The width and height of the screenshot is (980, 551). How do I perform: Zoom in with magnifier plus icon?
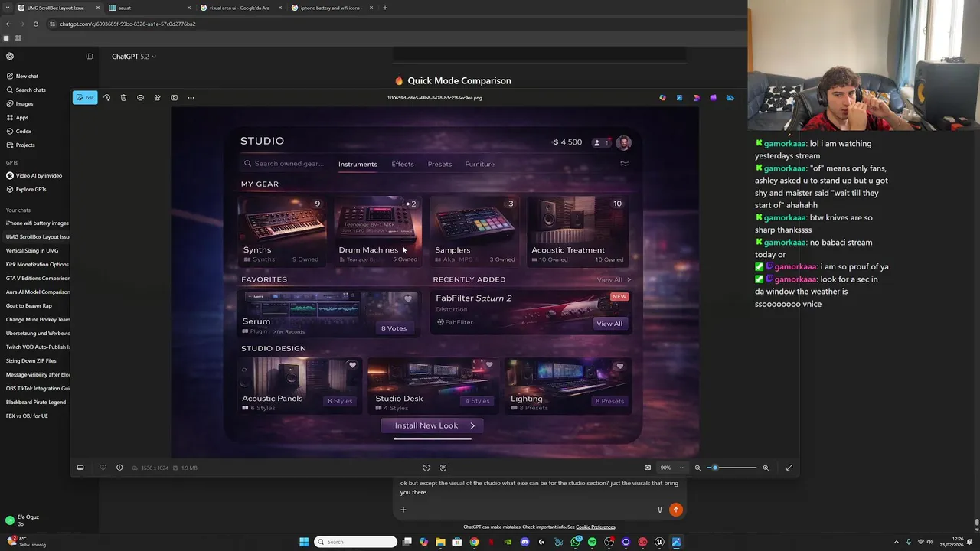[766, 468]
